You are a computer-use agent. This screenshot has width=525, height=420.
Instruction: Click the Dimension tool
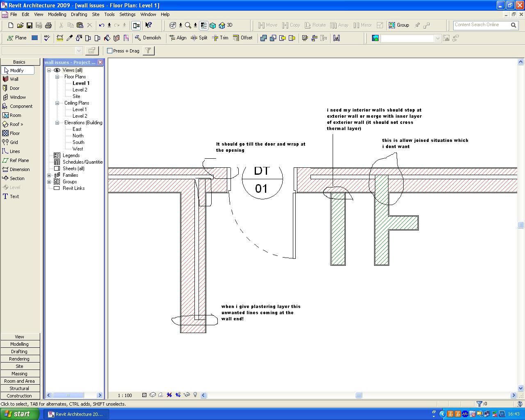[x=19, y=169]
